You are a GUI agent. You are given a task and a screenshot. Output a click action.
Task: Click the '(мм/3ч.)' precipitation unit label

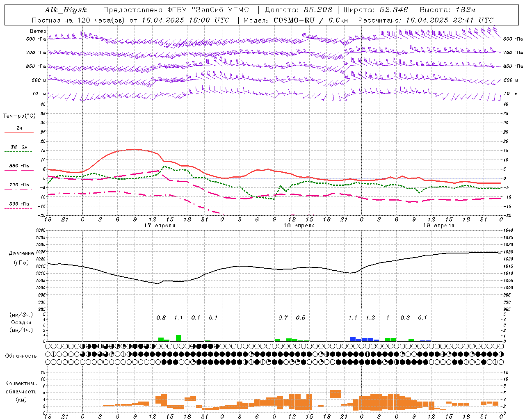[x=21, y=315]
